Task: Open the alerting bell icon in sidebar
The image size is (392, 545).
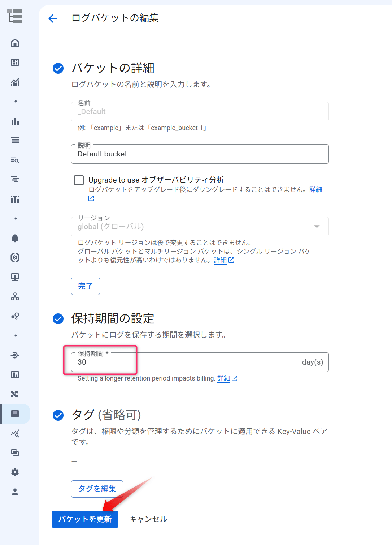Action: [15, 238]
